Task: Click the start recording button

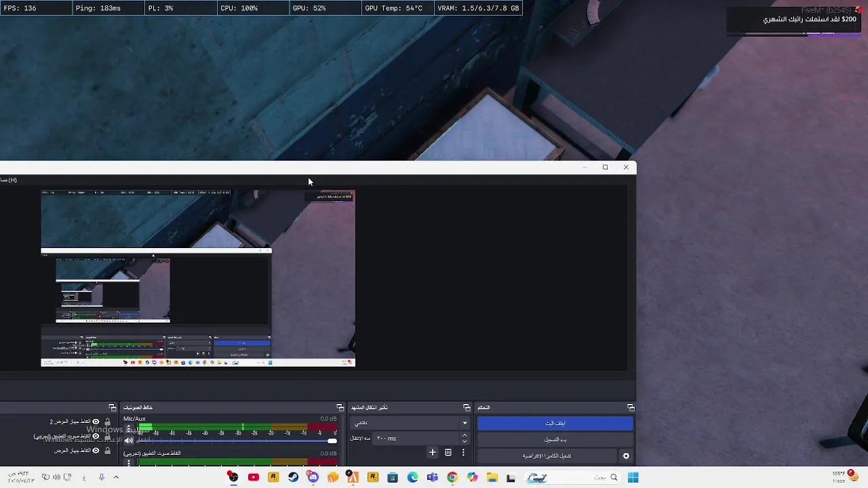Action: coord(555,439)
